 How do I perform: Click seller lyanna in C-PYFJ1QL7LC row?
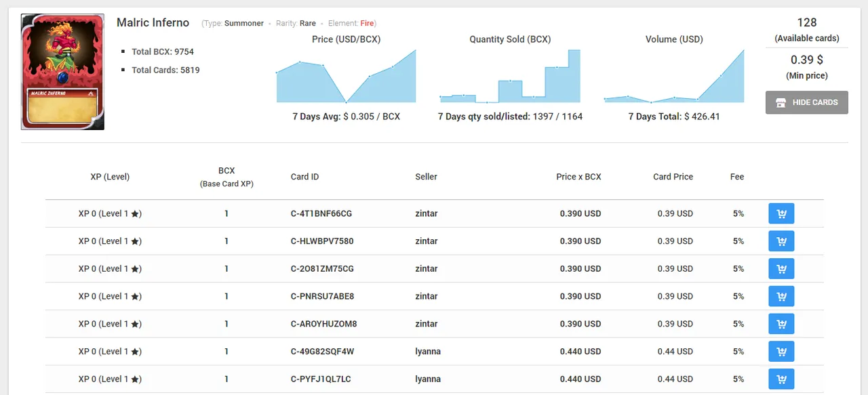[x=428, y=379]
